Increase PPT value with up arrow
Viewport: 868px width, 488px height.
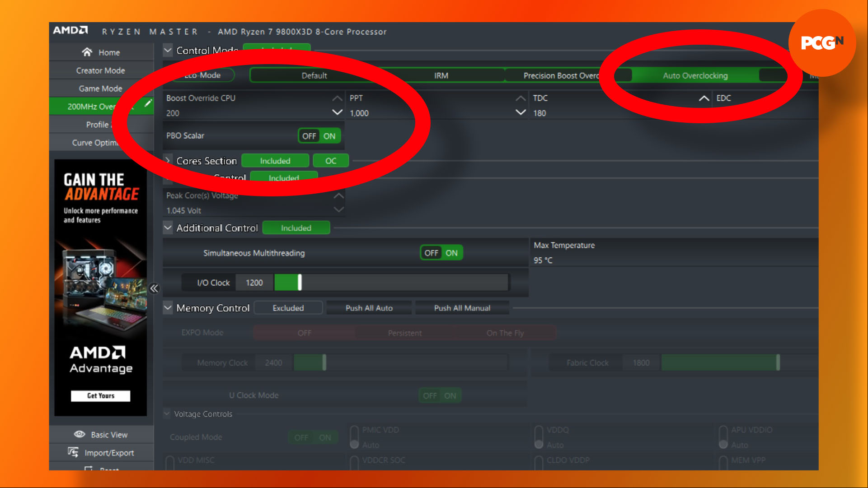click(521, 98)
